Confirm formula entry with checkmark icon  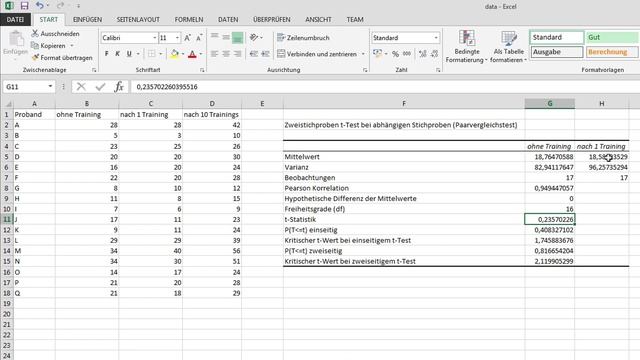tap(100, 87)
